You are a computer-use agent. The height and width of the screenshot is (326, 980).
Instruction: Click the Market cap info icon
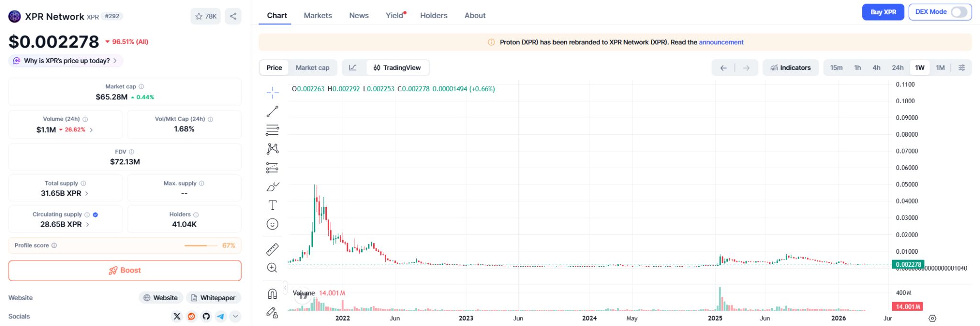[x=141, y=87]
